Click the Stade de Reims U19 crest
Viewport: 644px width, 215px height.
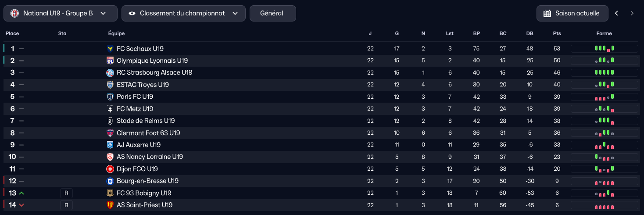click(x=110, y=121)
